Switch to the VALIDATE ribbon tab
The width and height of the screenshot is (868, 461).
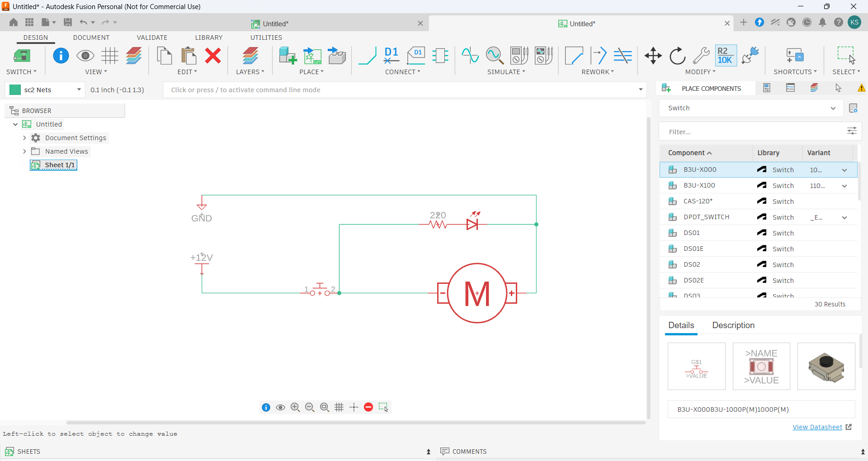click(152, 38)
